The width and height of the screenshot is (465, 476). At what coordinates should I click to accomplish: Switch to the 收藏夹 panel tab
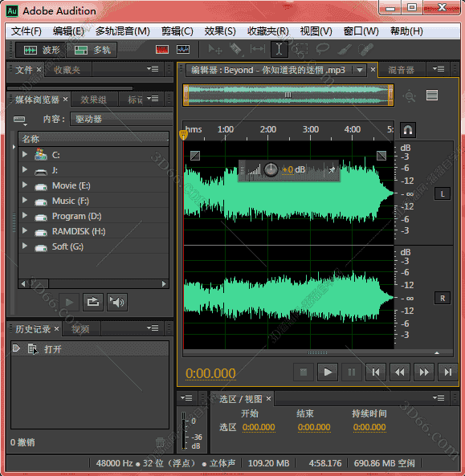(67, 70)
